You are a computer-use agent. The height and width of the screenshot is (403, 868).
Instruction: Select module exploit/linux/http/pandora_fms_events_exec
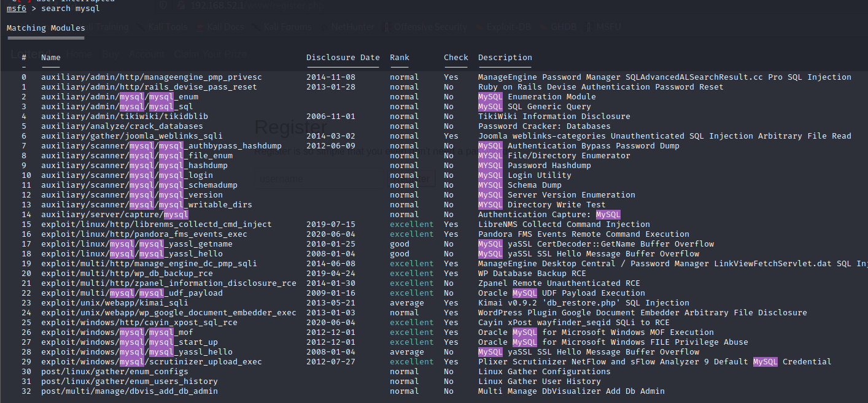[x=144, y=234]
